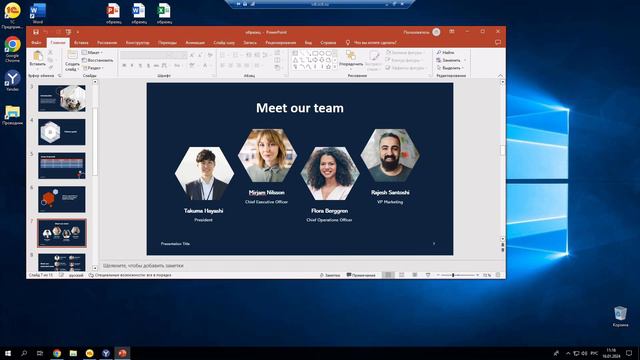The width and height of the screenshot is (640, 360).
Task: Click the New Slide (Создать слайд) icon
Action: tap(72, 55)
